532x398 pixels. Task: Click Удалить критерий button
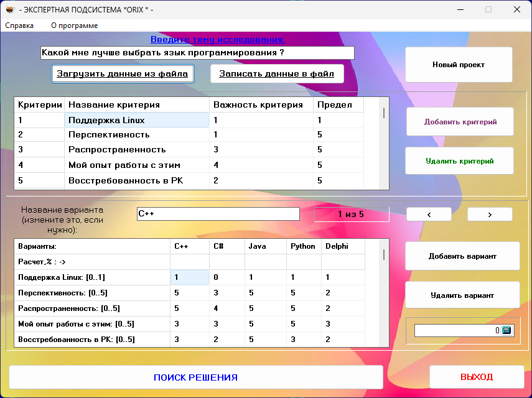click(x=459, y=161)
